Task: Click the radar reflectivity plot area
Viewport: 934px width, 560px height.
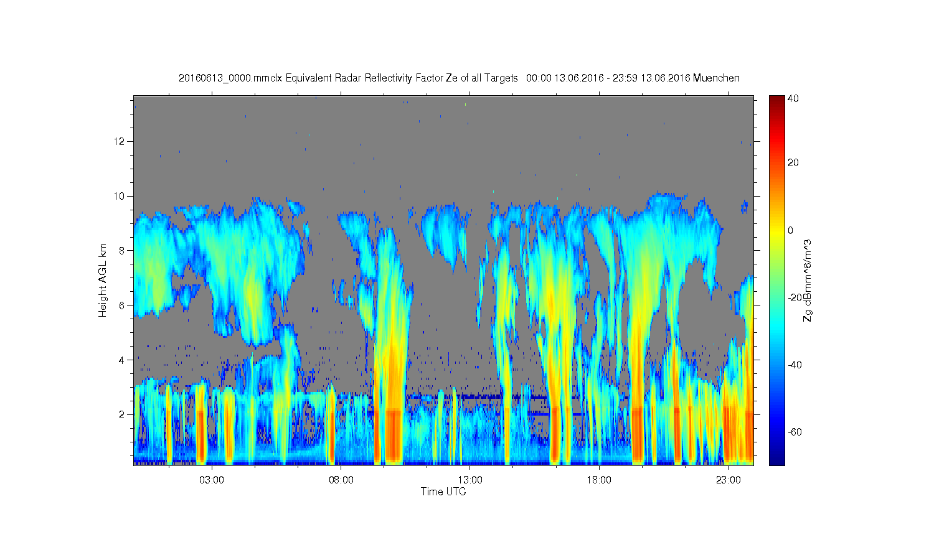Action: 443,280
